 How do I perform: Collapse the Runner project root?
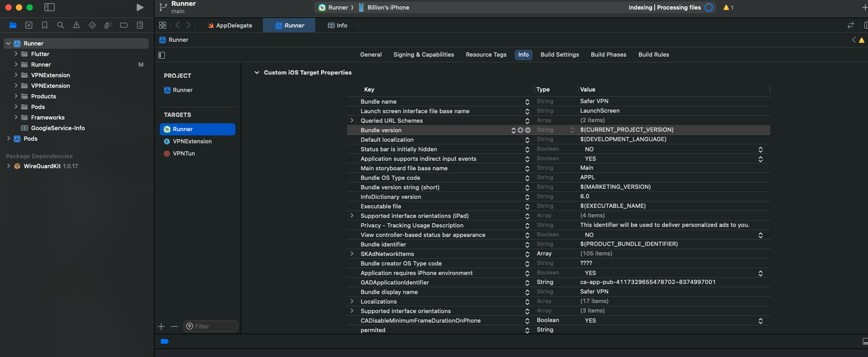point(8,43)
